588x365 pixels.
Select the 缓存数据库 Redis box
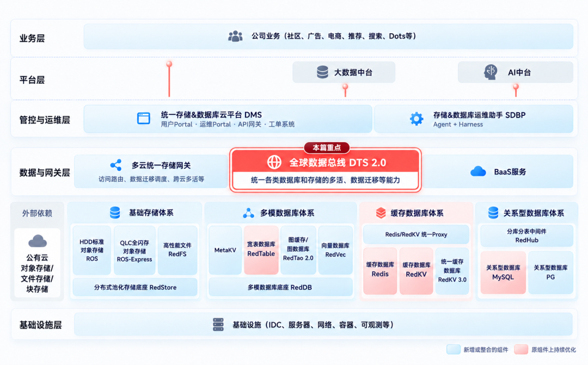point(380,270)
